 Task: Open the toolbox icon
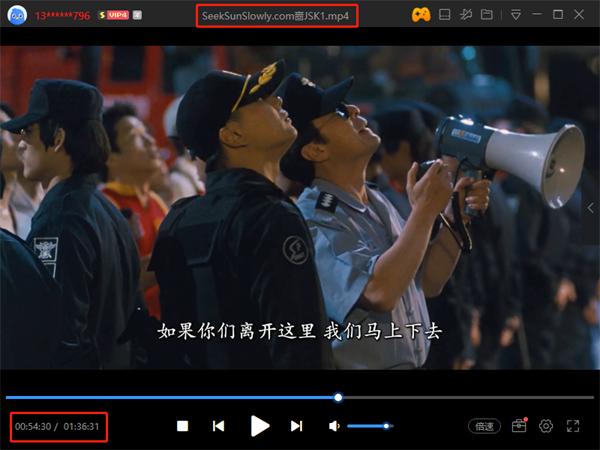coord(519,426)
